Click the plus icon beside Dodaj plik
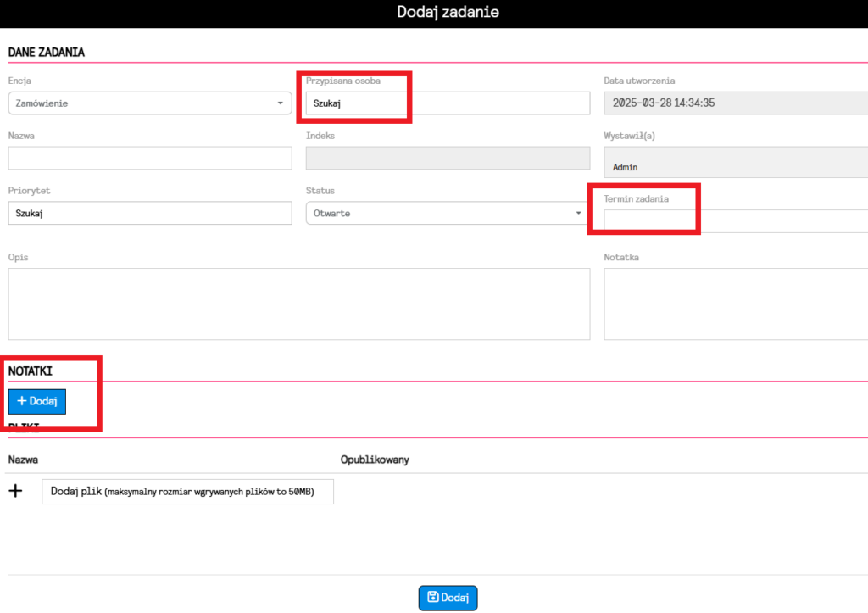868x613 pixels. pos(15,492)
